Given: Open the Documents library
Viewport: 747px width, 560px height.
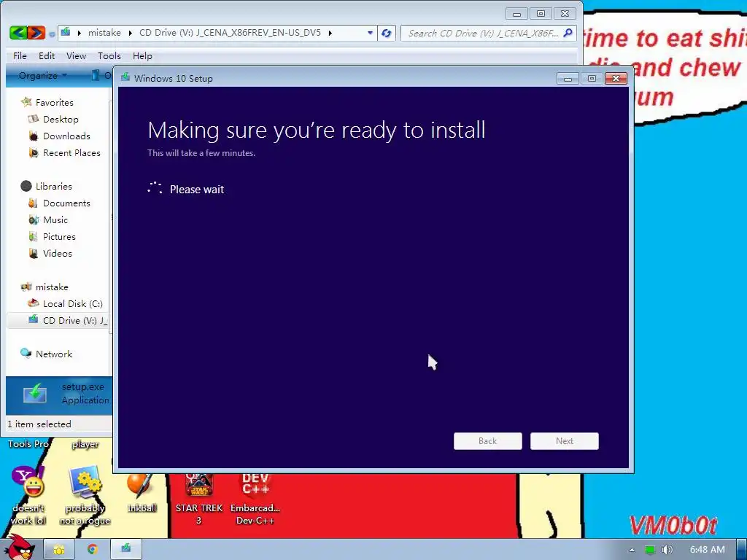Looking at the screenshot, I should pos(66,203).
